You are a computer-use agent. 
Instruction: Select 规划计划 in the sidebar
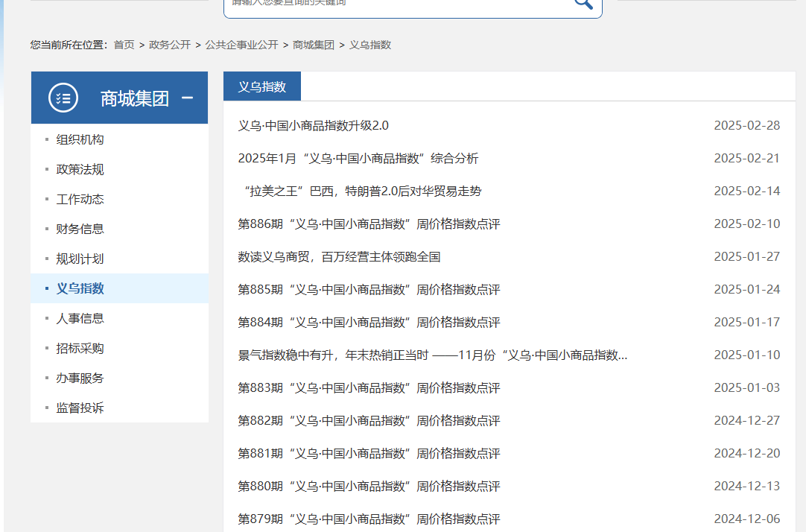(x=80, y=259)
